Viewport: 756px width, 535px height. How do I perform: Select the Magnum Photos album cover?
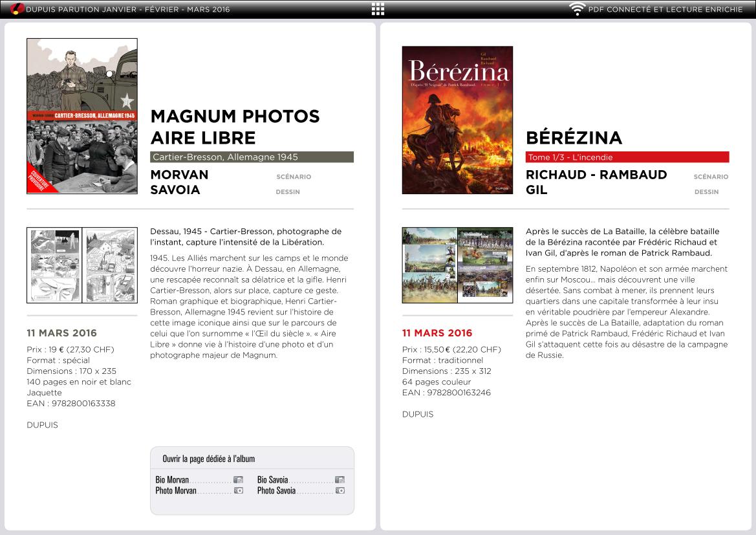[82, 116]
